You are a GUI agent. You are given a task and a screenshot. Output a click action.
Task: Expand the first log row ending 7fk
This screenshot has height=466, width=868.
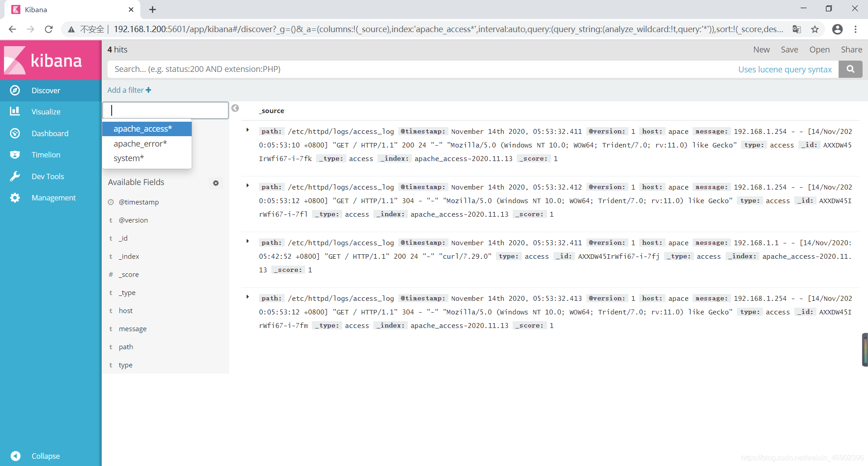point(248,130)
